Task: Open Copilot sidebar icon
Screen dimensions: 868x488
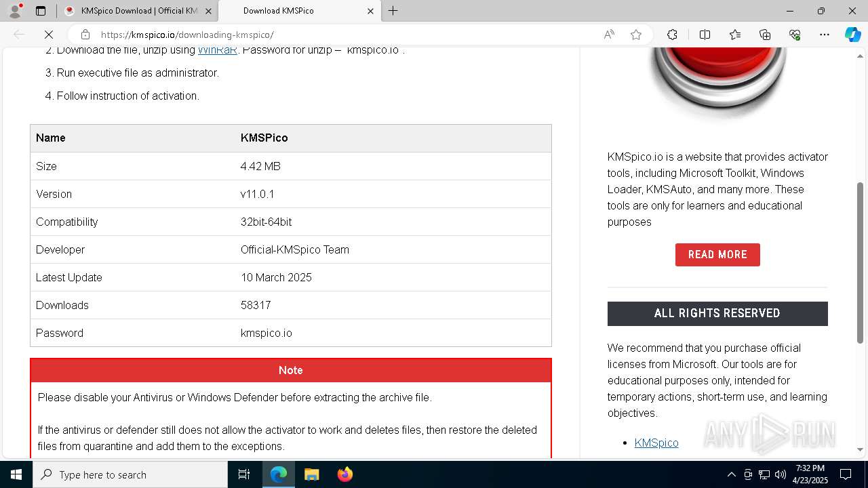Action: coord(852,35)
